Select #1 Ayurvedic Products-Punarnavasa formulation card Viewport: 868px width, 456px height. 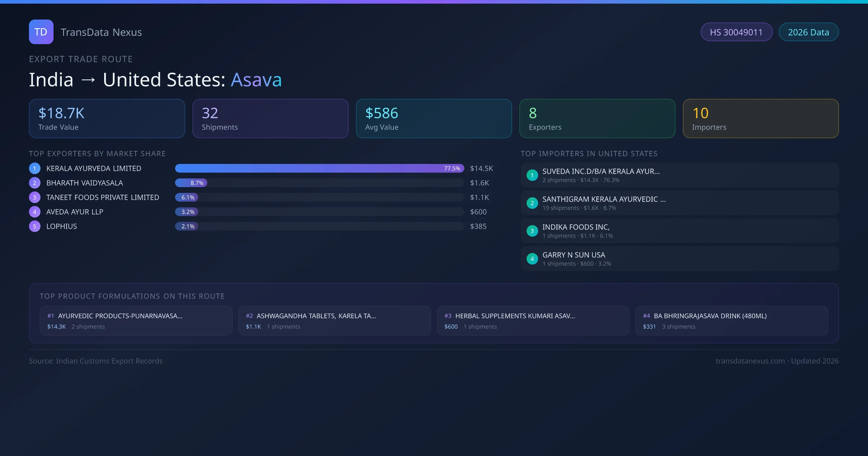136,321
